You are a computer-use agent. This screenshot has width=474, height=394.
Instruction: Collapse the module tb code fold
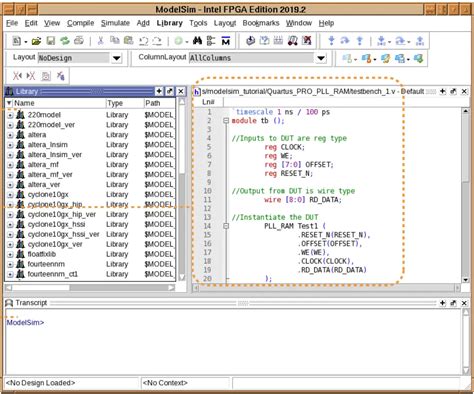226,121
